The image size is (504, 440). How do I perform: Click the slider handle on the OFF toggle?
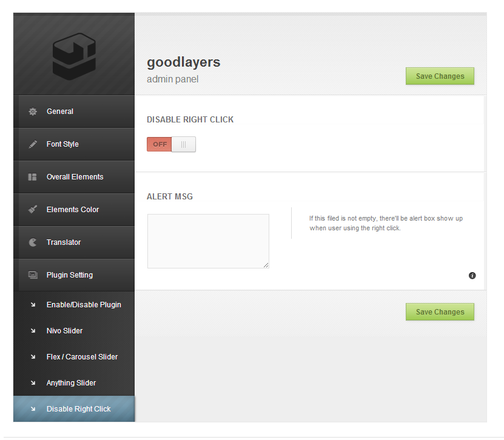183,144
